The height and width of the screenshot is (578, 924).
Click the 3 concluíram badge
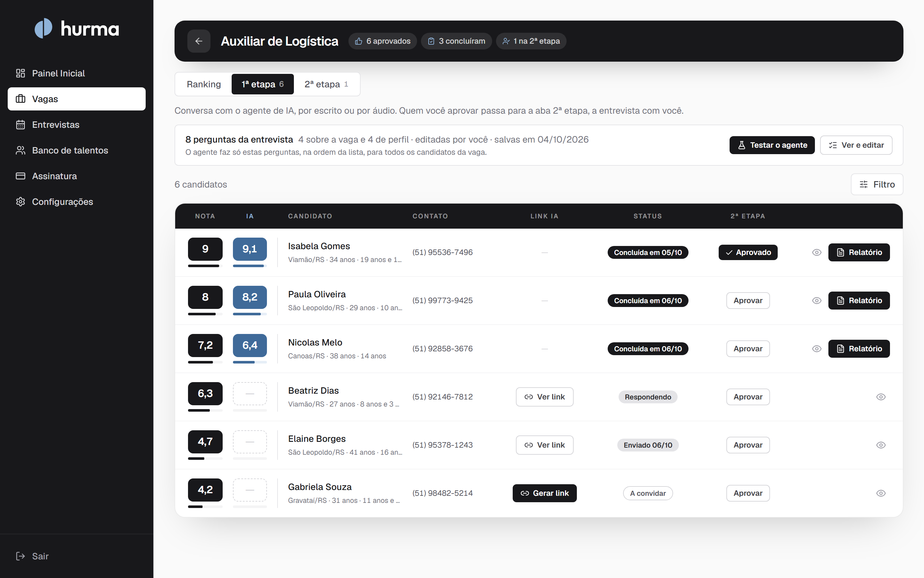(x=456, y=41)
